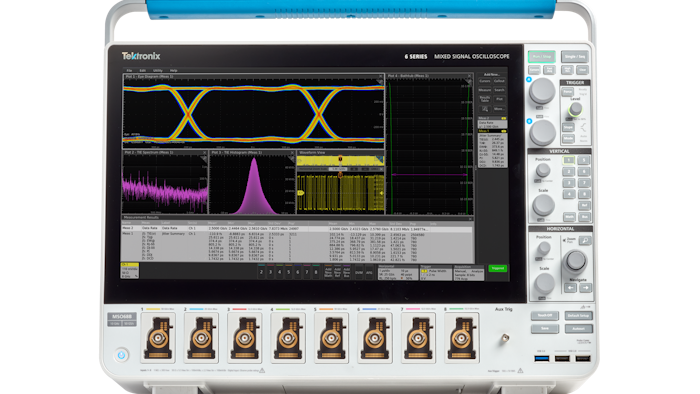Open the Trigger settings badge

tap(436, 273)
